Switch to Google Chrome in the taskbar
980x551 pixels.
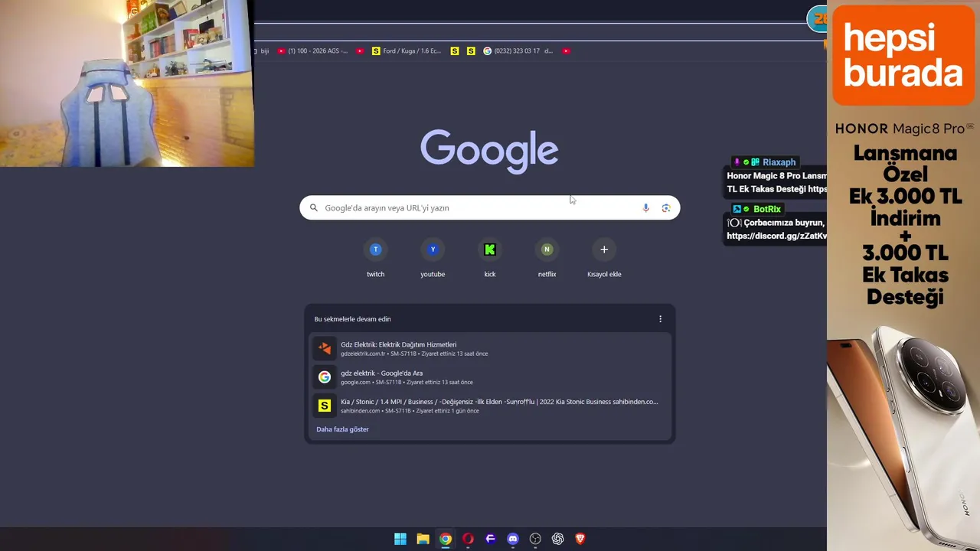(446, 539)
